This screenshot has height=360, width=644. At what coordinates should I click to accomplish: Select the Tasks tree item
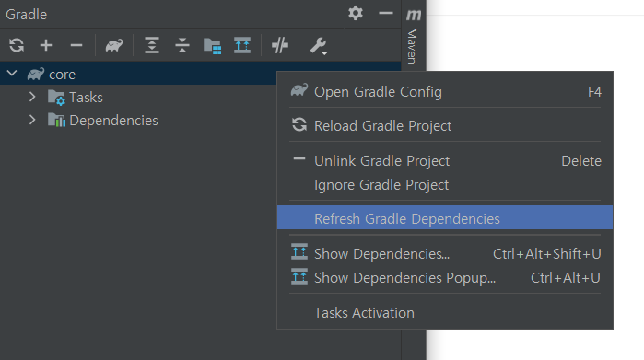86,98
